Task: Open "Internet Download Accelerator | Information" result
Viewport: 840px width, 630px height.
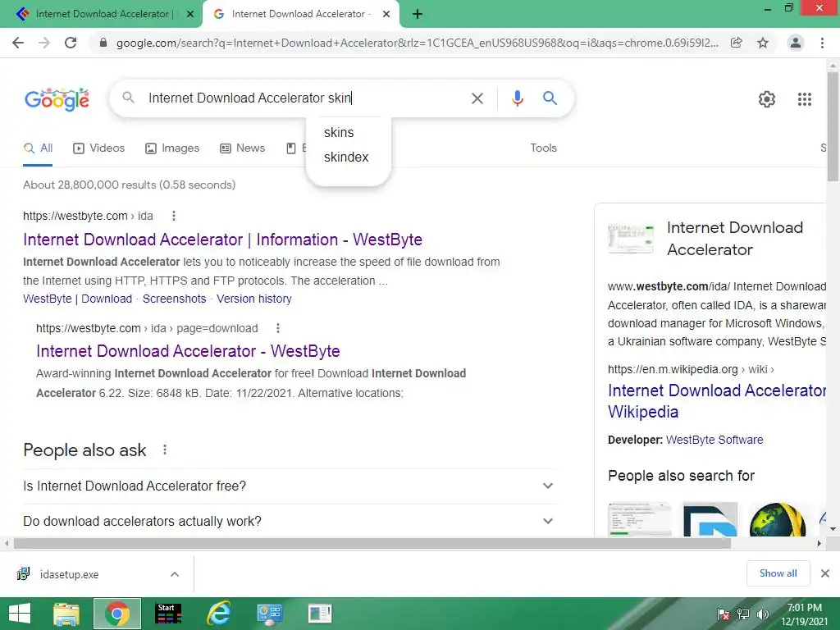Action: click(222, 240)
